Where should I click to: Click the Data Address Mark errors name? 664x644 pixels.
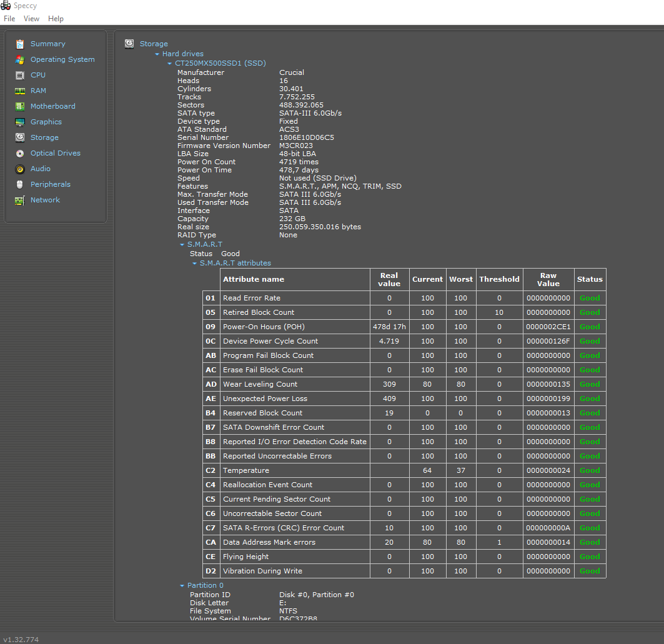(269, 542)
